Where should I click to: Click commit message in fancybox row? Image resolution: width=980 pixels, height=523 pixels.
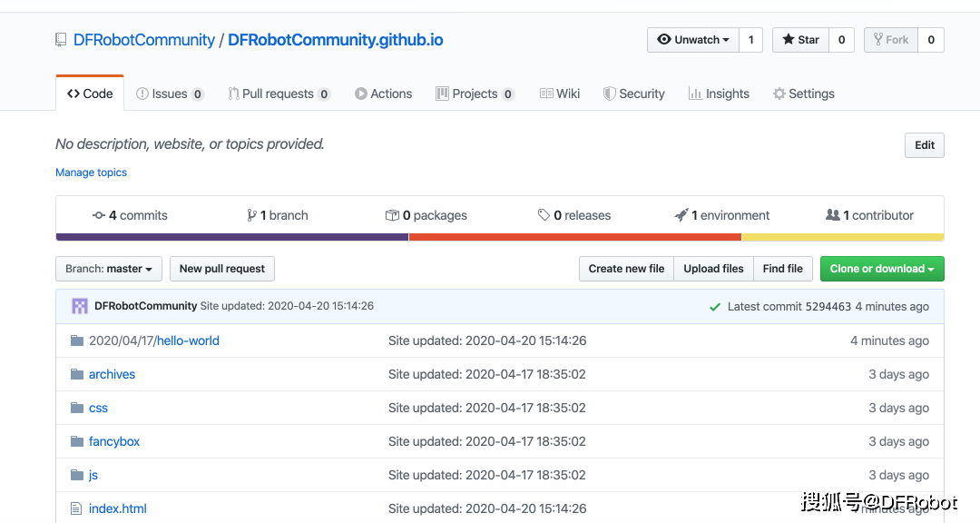(487, 441)
